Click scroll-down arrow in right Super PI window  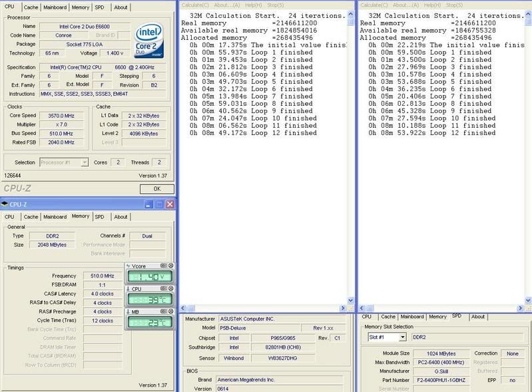528,300
